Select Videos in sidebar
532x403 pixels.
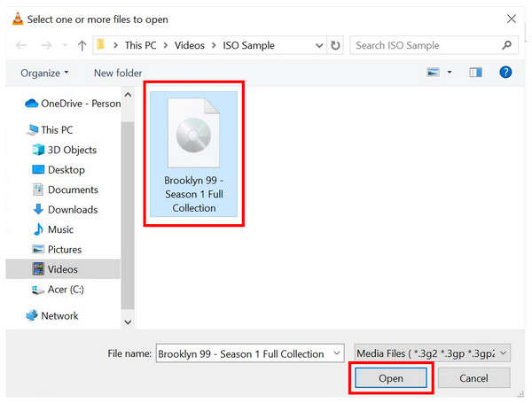click(62, 269)
